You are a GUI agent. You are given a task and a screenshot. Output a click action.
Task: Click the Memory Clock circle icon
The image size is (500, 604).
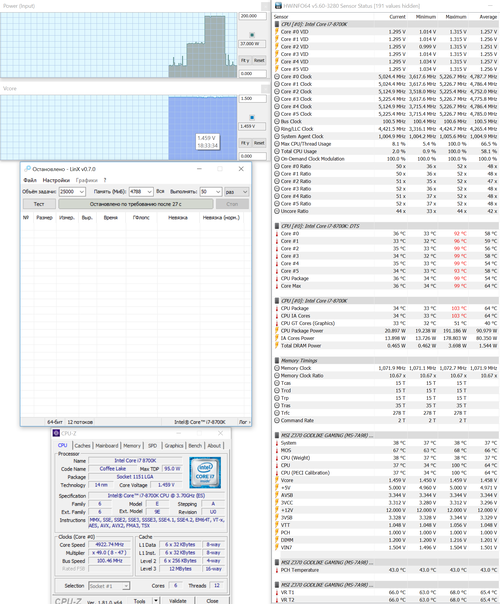(277, 368)
